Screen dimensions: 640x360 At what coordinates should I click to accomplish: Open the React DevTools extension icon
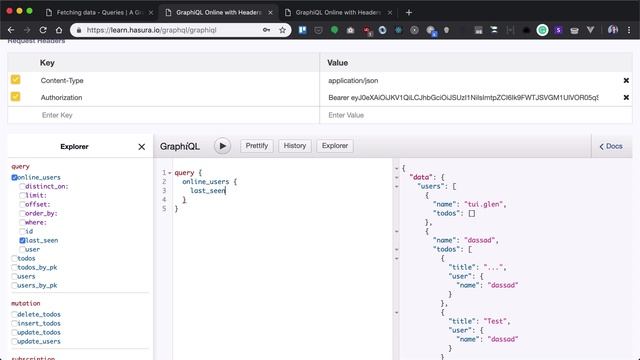click(x=398, y=30)
